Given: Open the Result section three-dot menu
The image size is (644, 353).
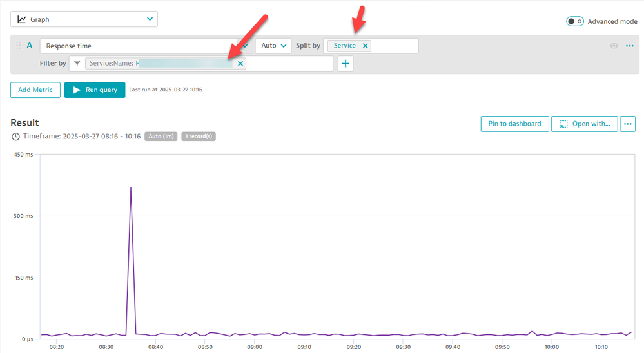Looking at the screenshot, I should [627, 124].
